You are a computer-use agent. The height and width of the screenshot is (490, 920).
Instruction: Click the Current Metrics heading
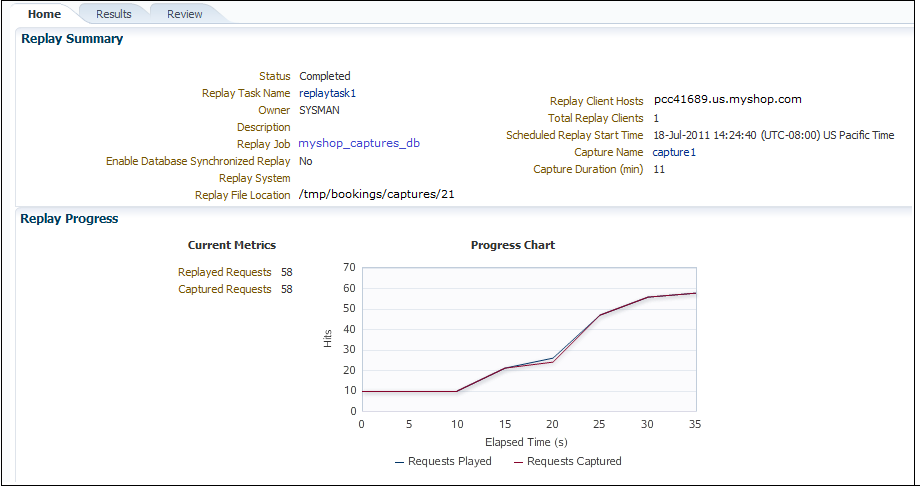tap(232, 245)
